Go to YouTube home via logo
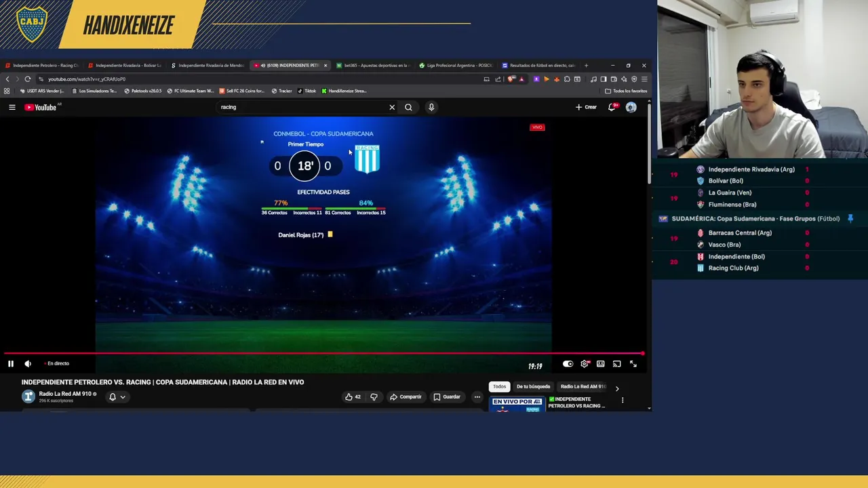 [41, 107]
